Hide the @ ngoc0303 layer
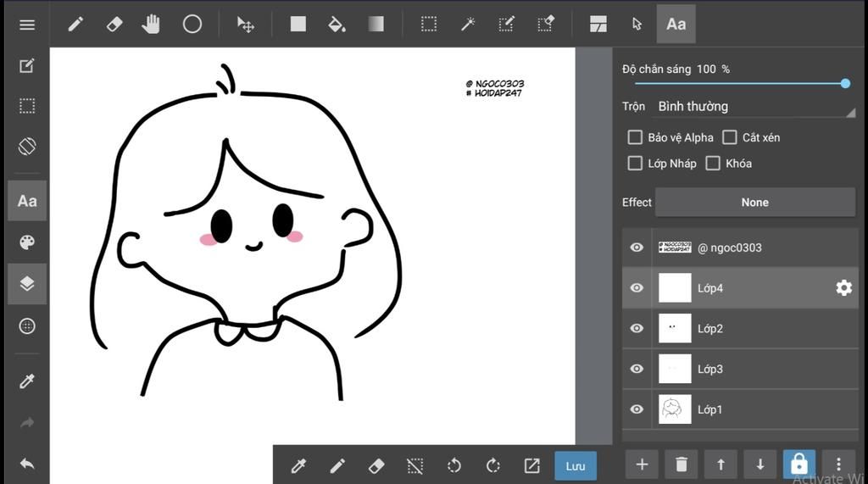Viewport: 868px width, 484px height. click(637, 248)
